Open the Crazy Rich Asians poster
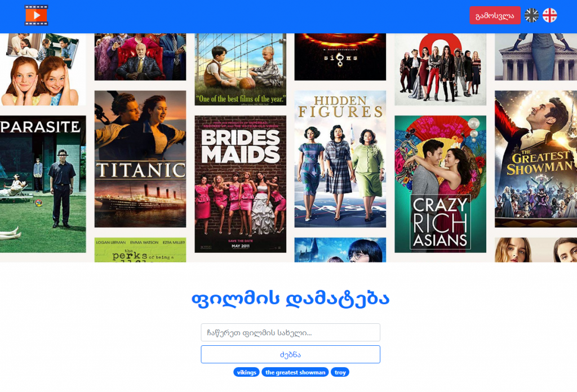 (440, 184)
